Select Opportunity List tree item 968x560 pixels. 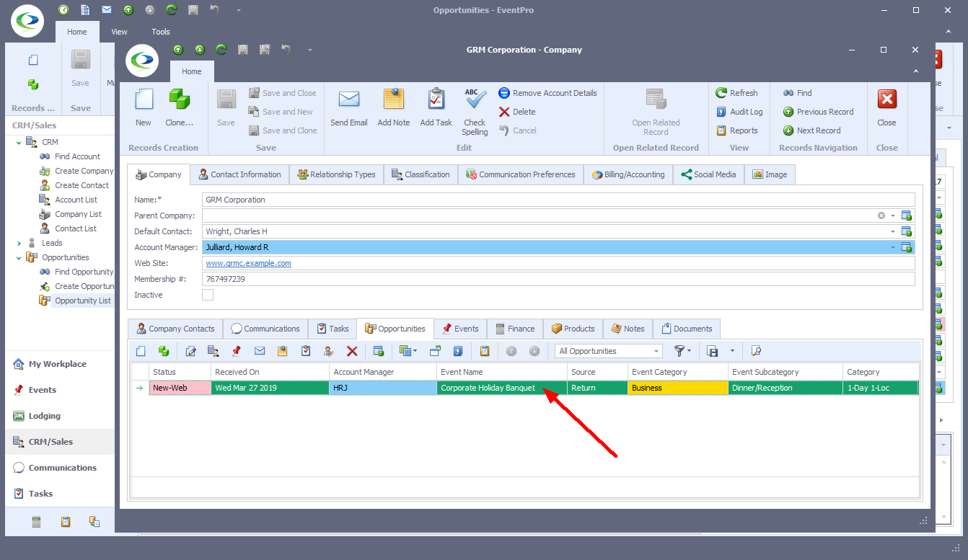click(x=83, y=301)
